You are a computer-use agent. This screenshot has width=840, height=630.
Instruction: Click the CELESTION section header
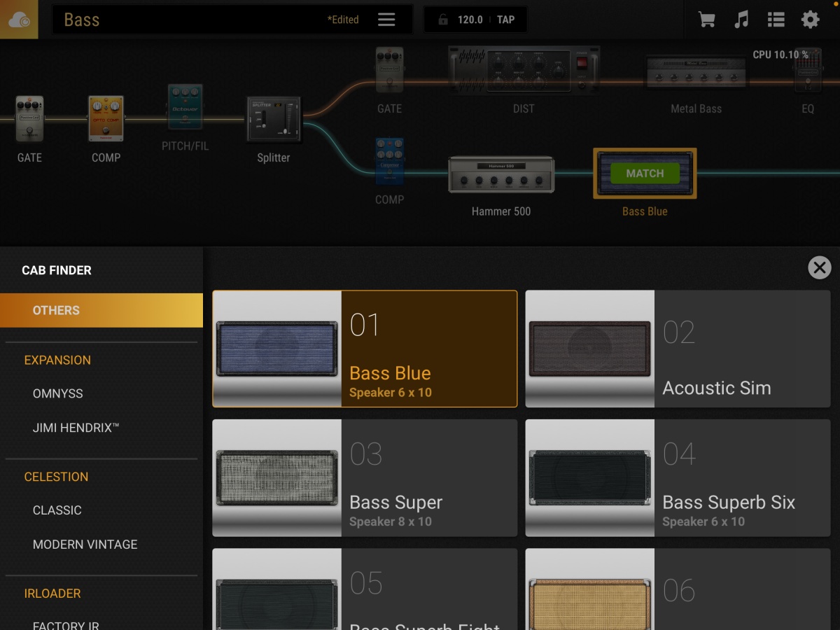56,477
